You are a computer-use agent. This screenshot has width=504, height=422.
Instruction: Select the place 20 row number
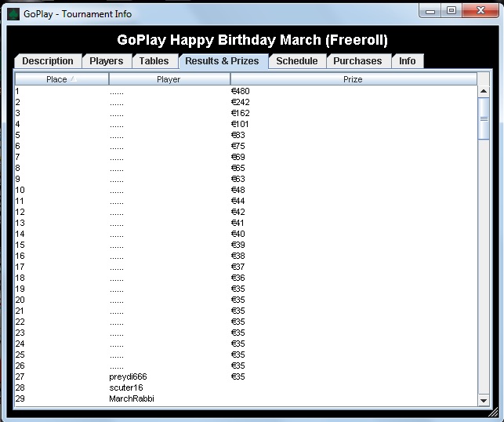pyautogui.click(x=20, y=300)
